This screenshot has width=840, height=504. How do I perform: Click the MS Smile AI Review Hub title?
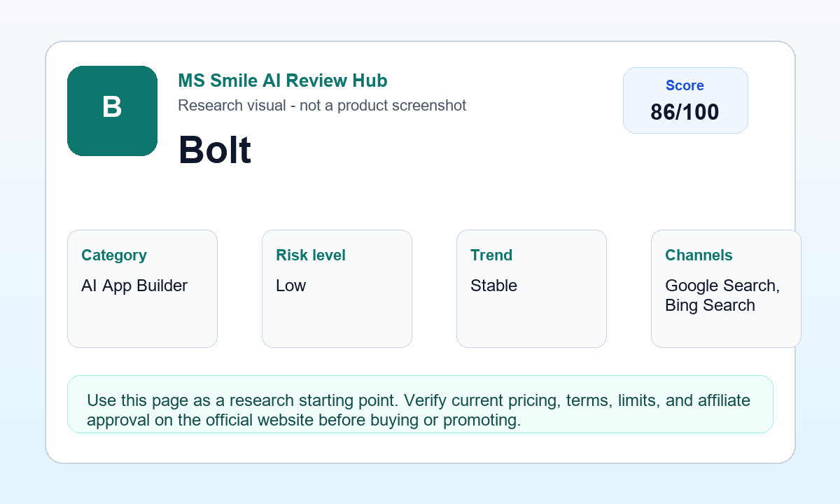tap(283, 80)
